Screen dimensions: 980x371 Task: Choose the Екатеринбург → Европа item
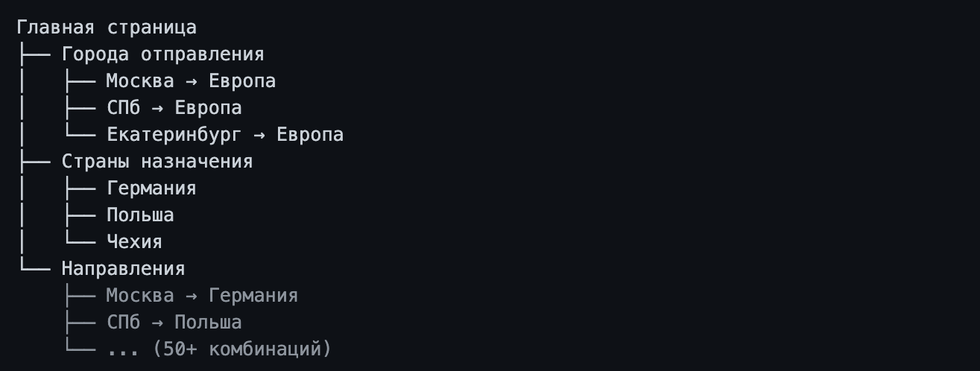tap(225, 135)
